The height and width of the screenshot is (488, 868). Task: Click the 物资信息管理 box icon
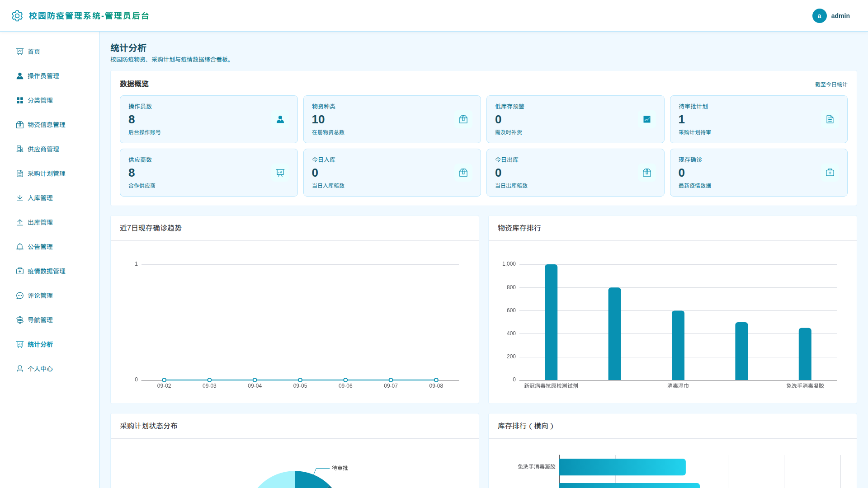click(x=20, y=125)
